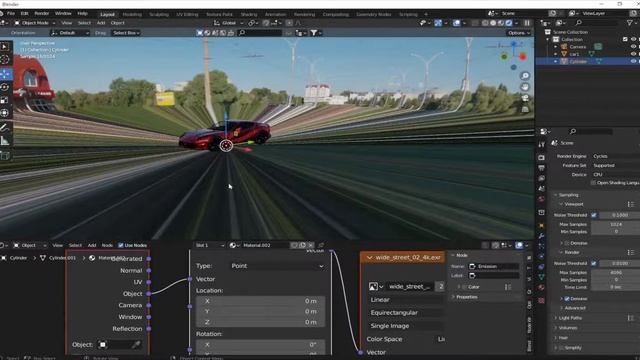This screenshot has width=640, height=360.
Task: Open the File menu
Action: pos(11,13)
